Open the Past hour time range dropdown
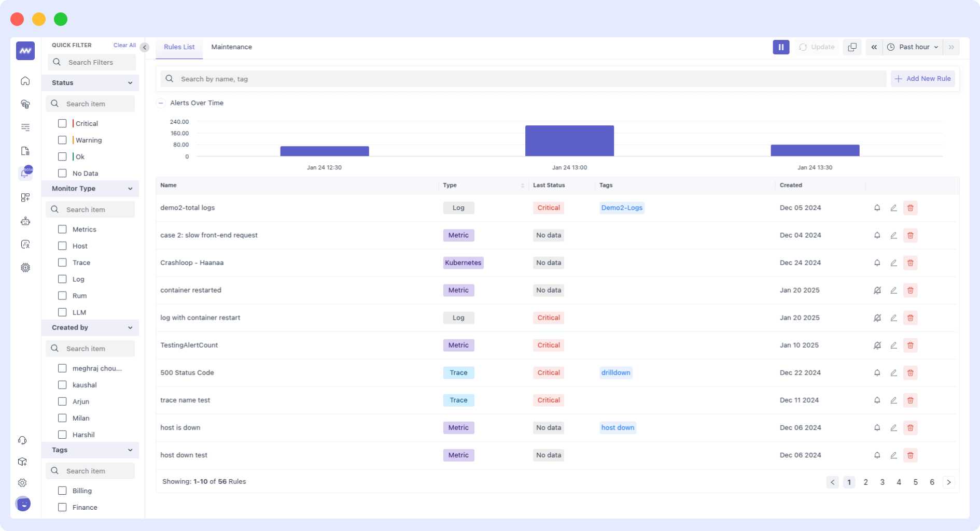Image resolution: width=980 pixels, height=531 pixels. coord(913,47)
